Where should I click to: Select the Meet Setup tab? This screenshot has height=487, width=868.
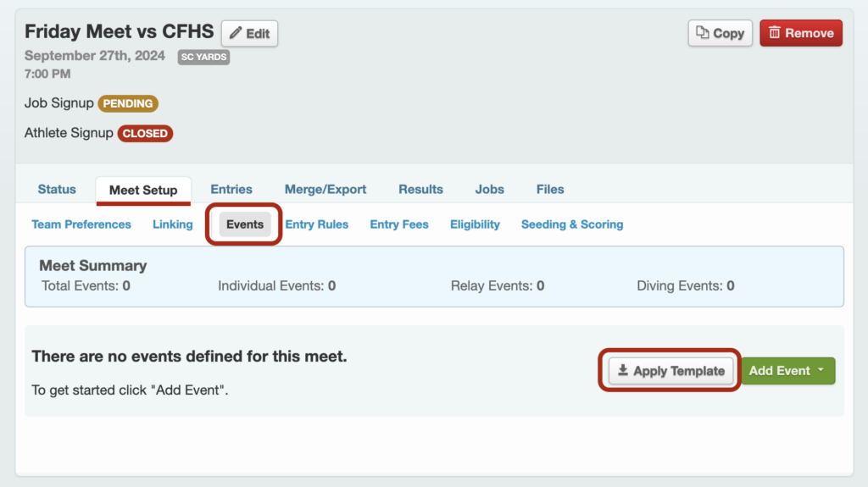coord(143,191)
